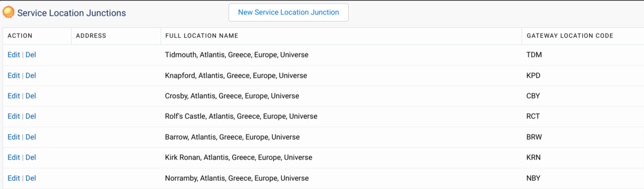Image resolution: width=644 pixels, height=189 pixels.
Task: Edit the Norramby location junction
Action: [x=14, y=178]
